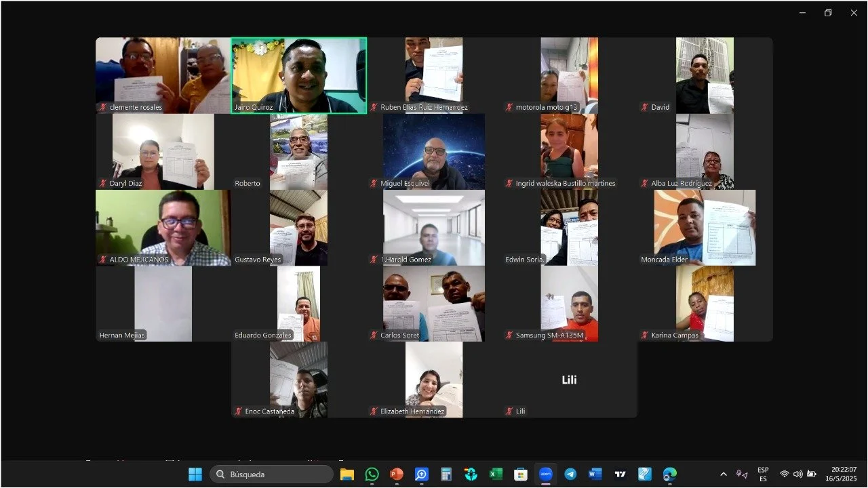Open the ESP language selector in the tray
Viewport: 868px width, 488px height.
764,474
